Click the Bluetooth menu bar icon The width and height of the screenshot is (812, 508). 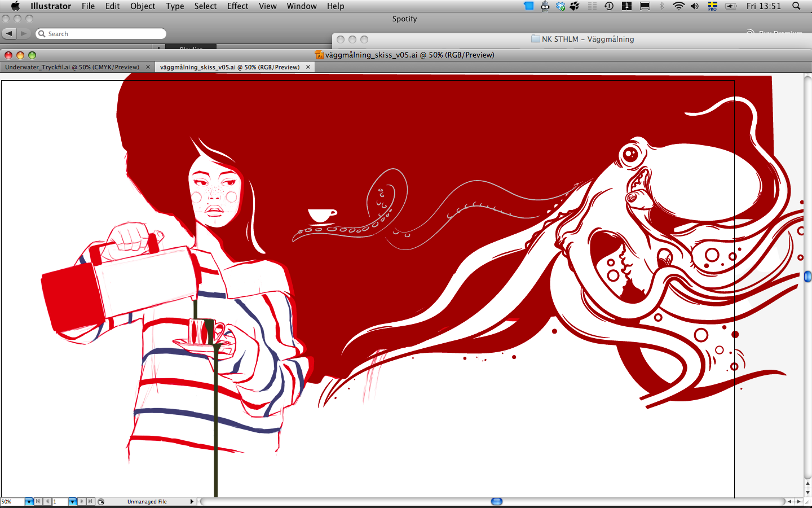[x=662, y=6]
